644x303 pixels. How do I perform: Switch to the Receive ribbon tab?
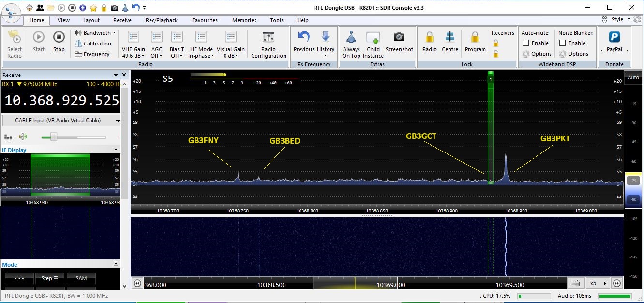pos(122,20)
